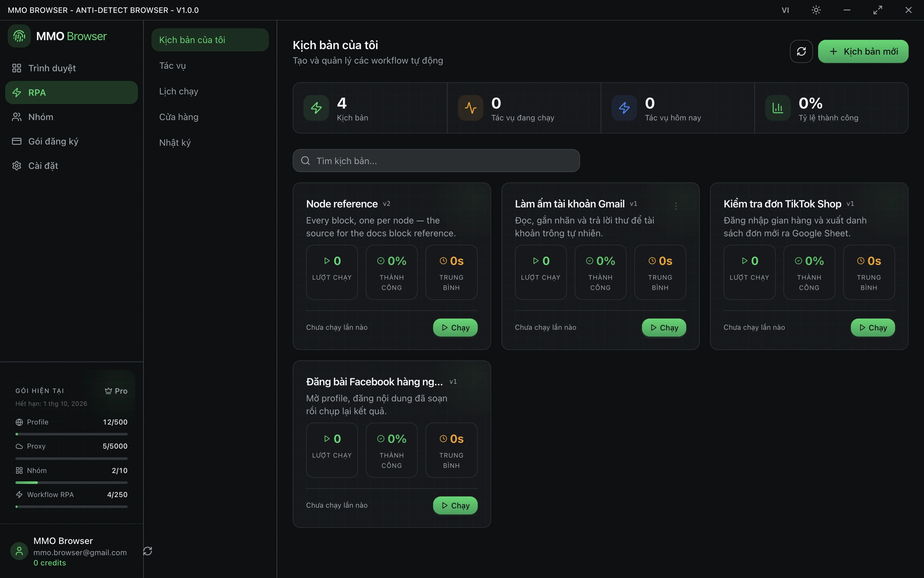Open the Cửa hàng store tab
This screenshot has width=924, height=578.
click(x=210, y=117)
